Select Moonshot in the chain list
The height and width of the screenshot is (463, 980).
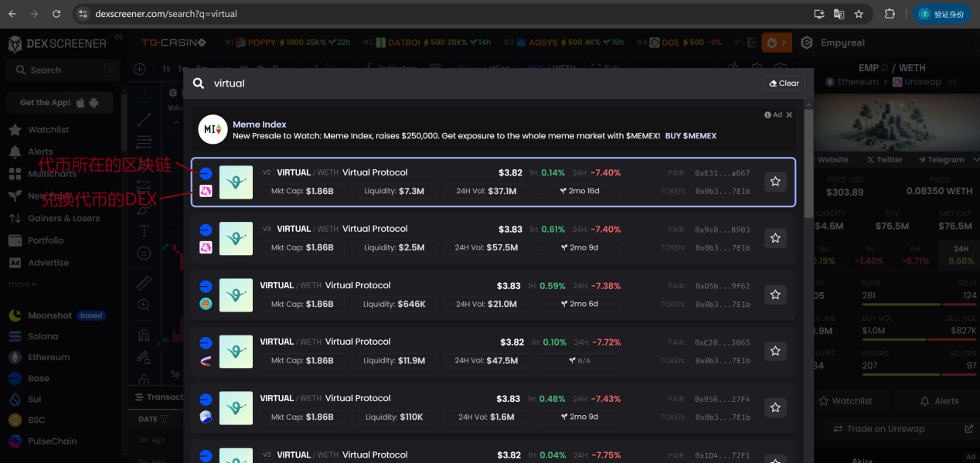tap(49, 315)
